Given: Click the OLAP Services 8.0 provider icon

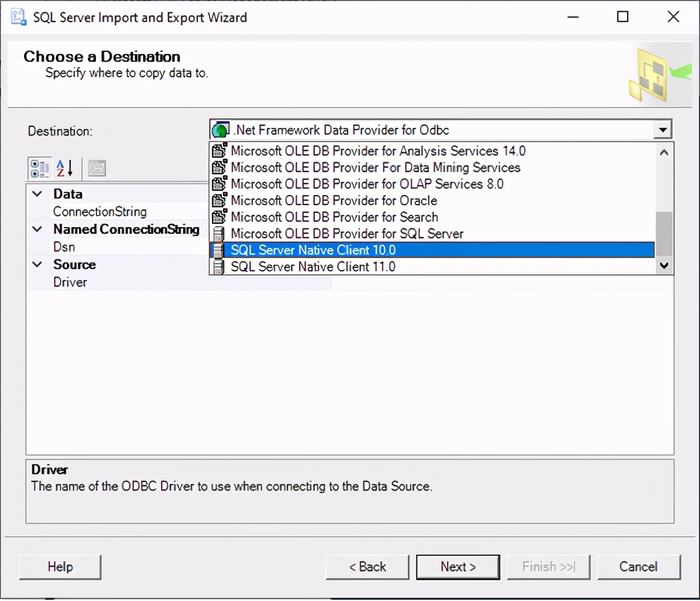Looking at the screenshot, I should pos(219,183).
